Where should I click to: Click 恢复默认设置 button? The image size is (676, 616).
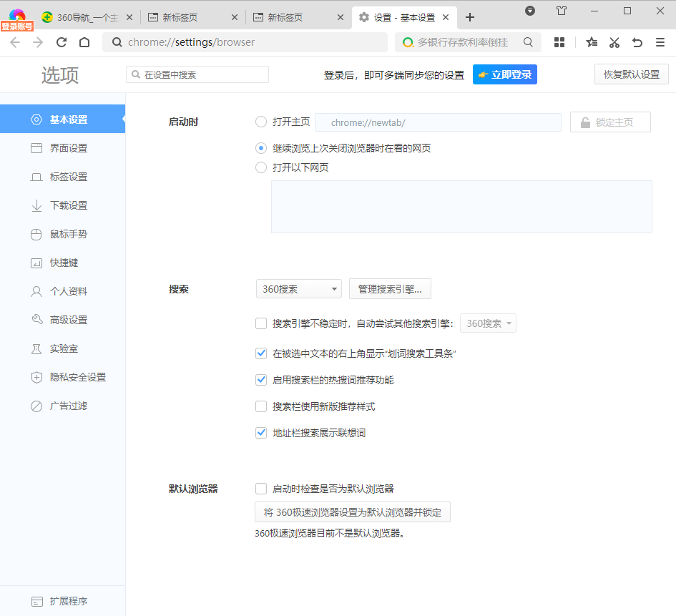pyautogui.click(x=631, y=74)
